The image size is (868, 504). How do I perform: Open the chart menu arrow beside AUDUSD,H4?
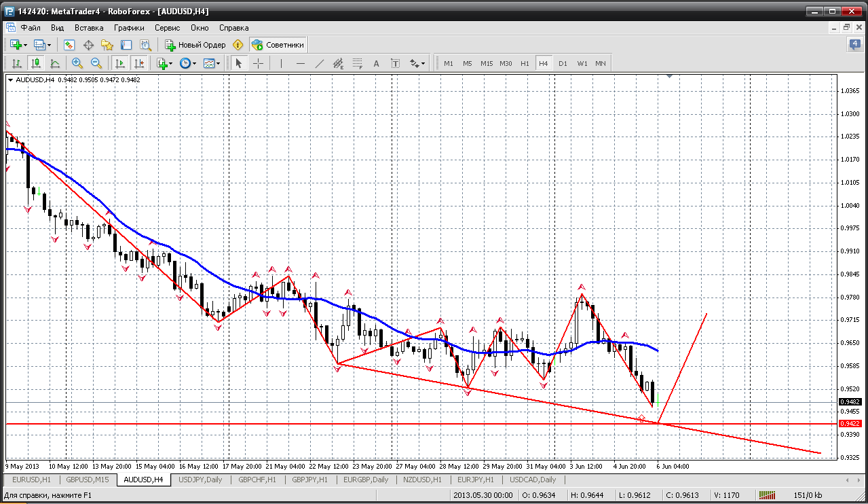click(x=10, y=80)
